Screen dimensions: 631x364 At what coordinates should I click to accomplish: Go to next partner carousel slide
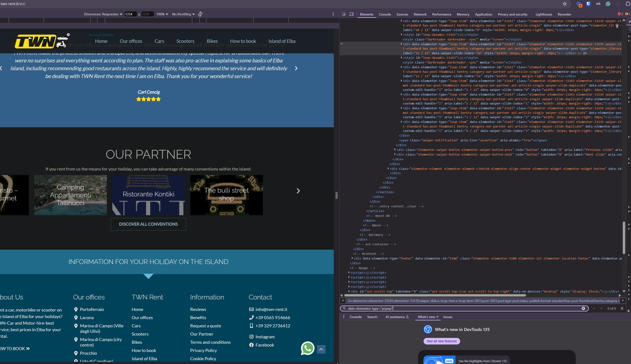(x=298, y=191)
